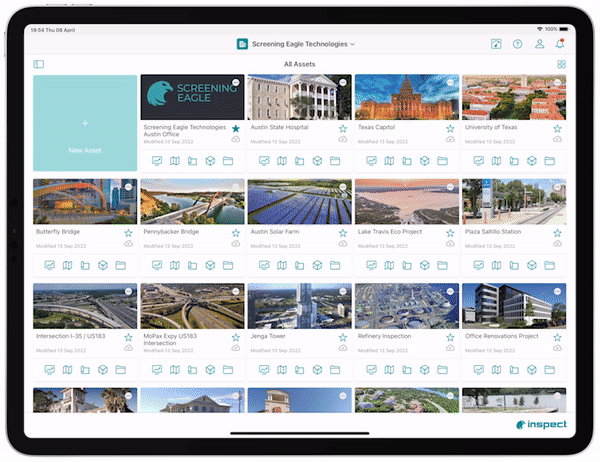
Task: Open the Jenga Tower asset title
Action: pyautogui.click(x=268, y=336)
